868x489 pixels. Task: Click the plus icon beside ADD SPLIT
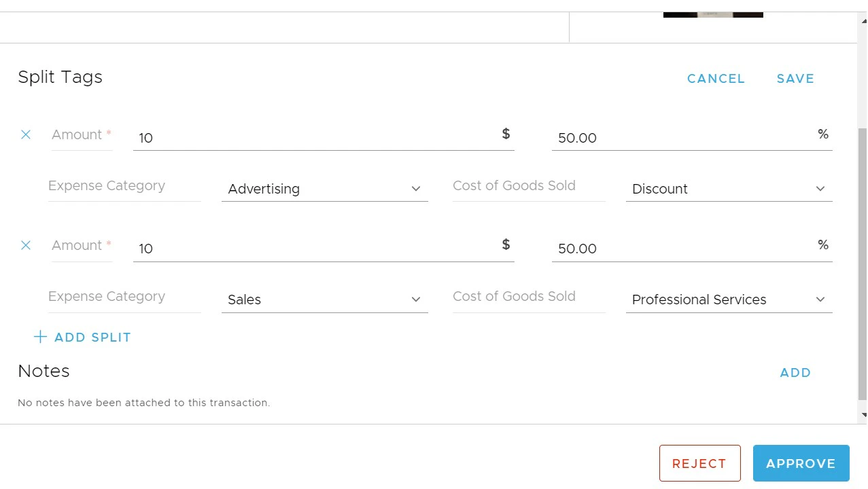tap(40, 336)
